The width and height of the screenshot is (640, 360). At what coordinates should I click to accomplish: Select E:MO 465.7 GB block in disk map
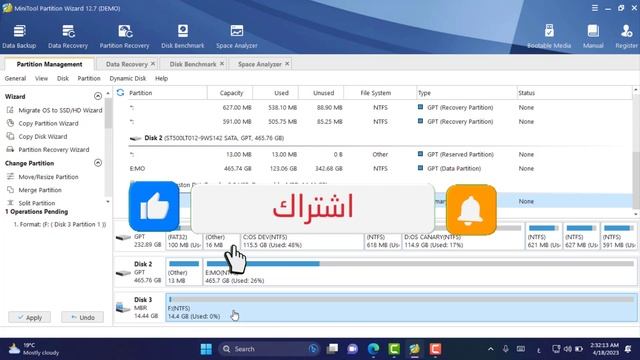(x=420, y=272)
